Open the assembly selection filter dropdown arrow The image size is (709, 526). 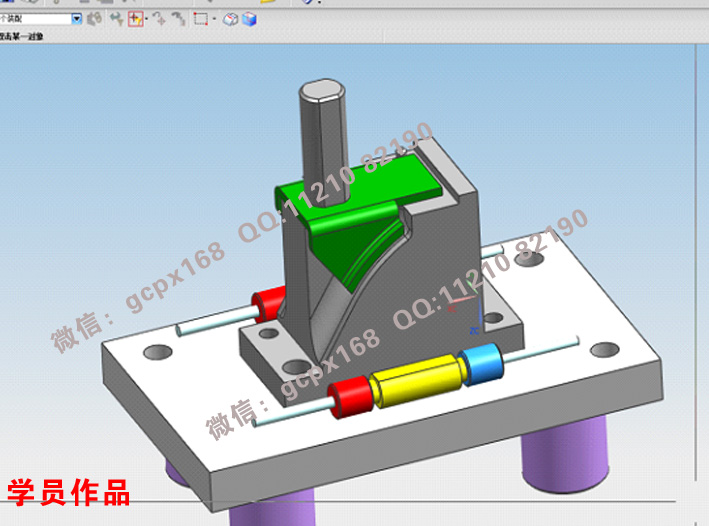coord(77,19)
